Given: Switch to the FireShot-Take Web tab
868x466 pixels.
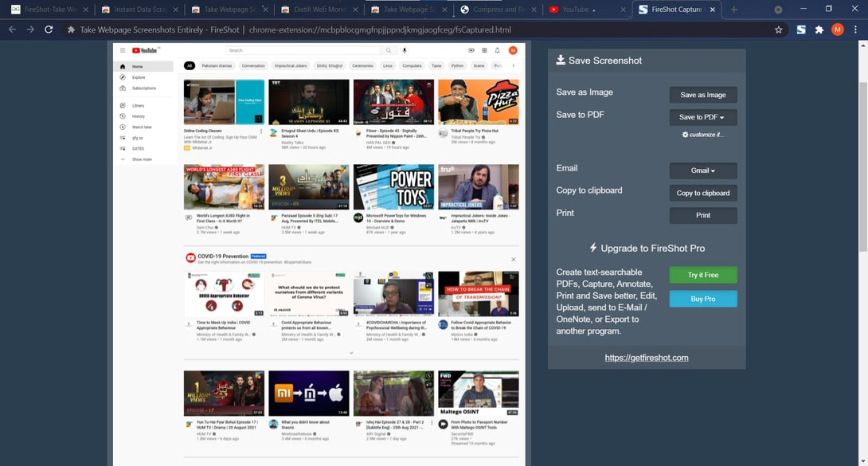Looking at the screenshot, I should [49, 10].
